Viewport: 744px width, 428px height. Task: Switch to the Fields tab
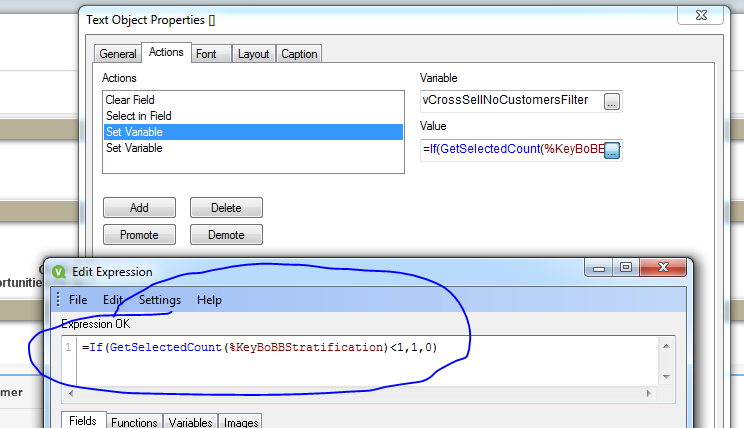[x=83, y=420]
